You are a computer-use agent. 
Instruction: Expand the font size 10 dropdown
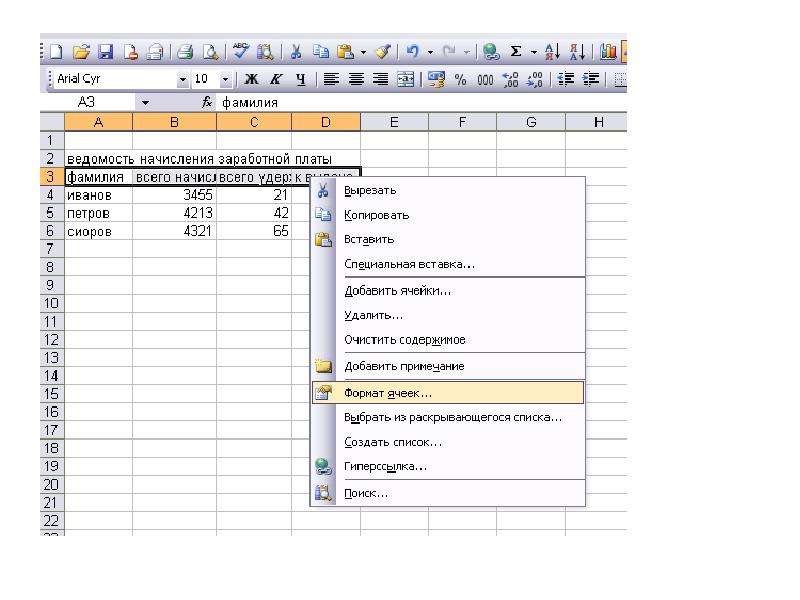(x=225, y=80)
